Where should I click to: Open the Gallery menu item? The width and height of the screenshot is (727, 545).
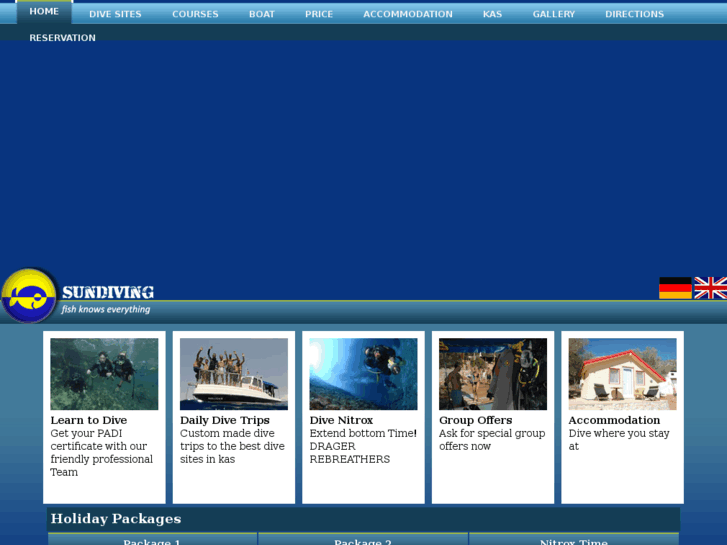pyautogui.click(x=554, y=14)
